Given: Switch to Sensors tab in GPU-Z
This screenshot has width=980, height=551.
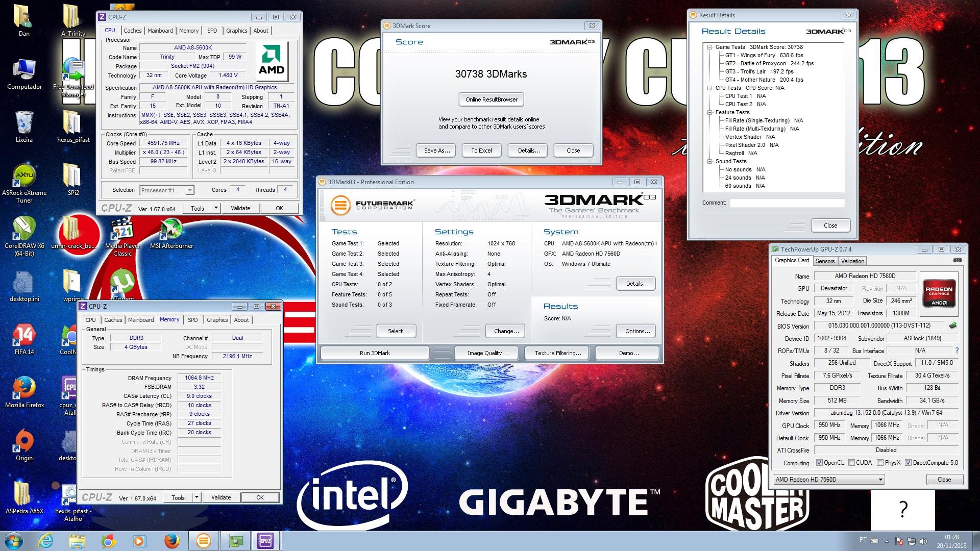Looking at the screenshot, I should click(825, 261).
